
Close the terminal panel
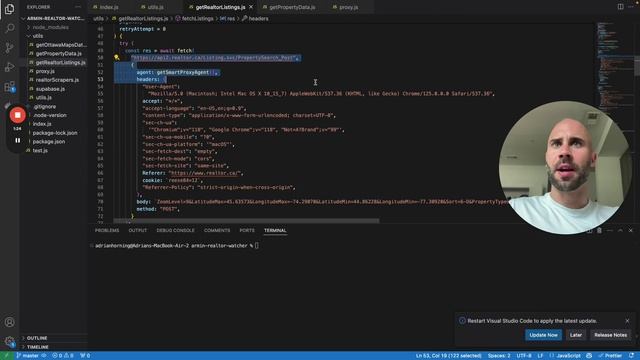coord(631,231)
